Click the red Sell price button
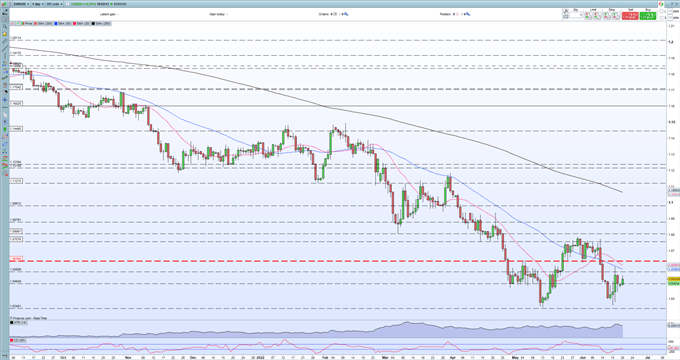Screen dimensions: 680x360 pyautogui.click(x=630, y=16)
